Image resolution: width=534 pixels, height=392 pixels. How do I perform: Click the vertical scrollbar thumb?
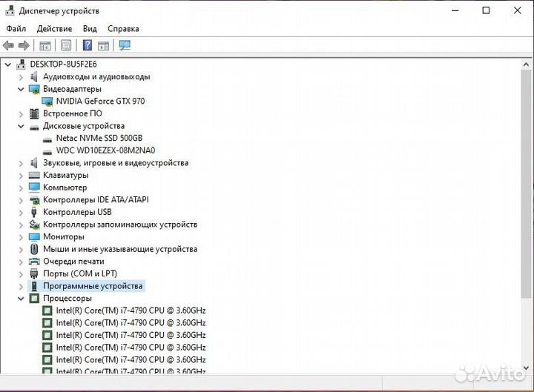526,184
